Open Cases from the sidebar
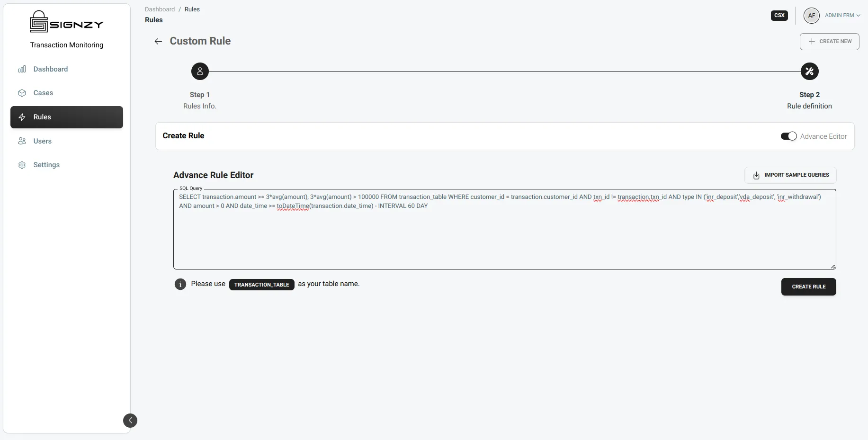This screenshot has height=440, width=868. [x=67, y=93]
